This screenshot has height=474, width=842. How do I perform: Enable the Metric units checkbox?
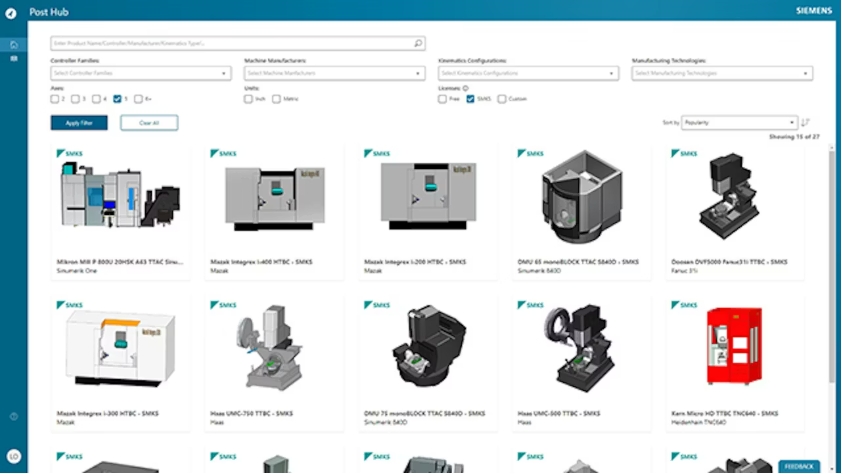point(277,99)
